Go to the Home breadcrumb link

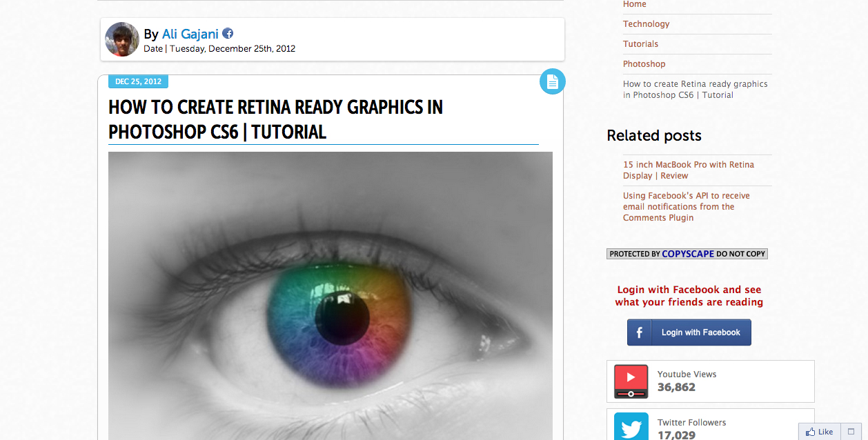635,4
